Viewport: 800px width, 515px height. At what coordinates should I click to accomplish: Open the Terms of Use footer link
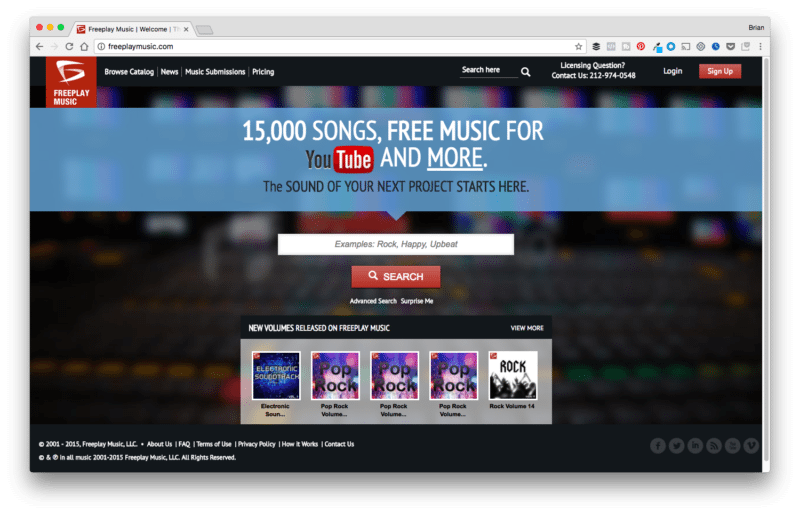214,445
